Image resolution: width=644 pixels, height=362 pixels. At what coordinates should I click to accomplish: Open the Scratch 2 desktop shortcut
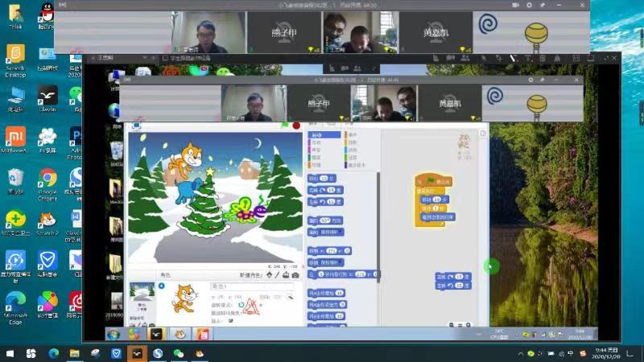pos(47,224)
